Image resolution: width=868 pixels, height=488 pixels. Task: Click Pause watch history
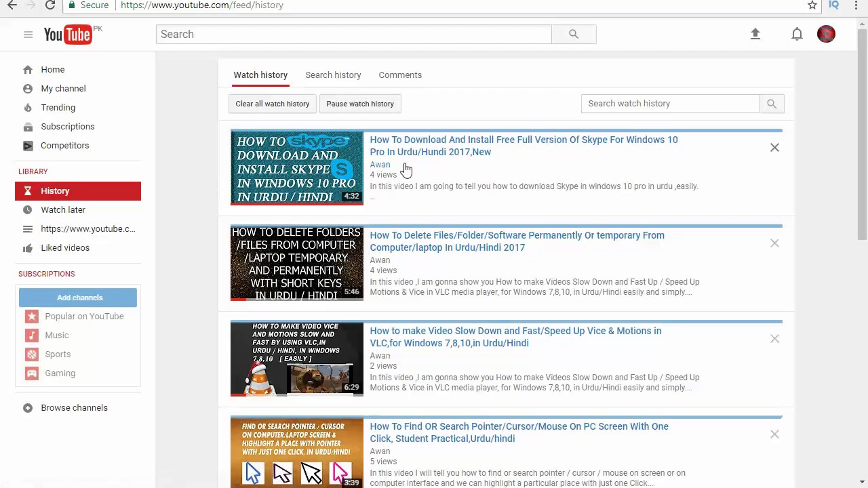(360, 104)
